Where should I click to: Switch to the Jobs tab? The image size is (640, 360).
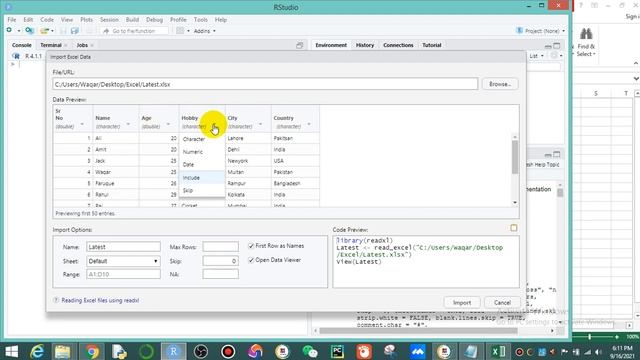[x=82, y=45]
